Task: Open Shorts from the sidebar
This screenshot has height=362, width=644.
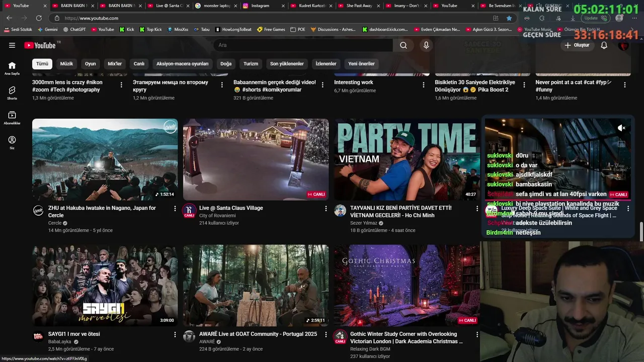Action: (x=12, y=93)
